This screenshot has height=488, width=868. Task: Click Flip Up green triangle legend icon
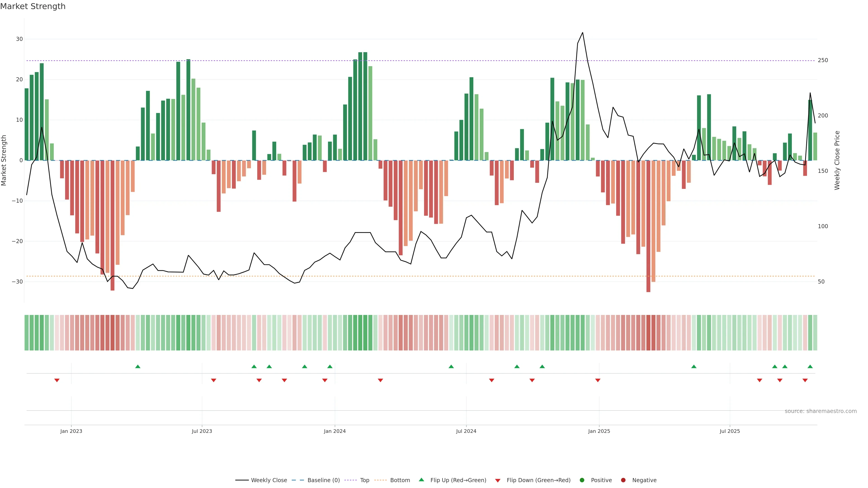[x=421, y=480]
